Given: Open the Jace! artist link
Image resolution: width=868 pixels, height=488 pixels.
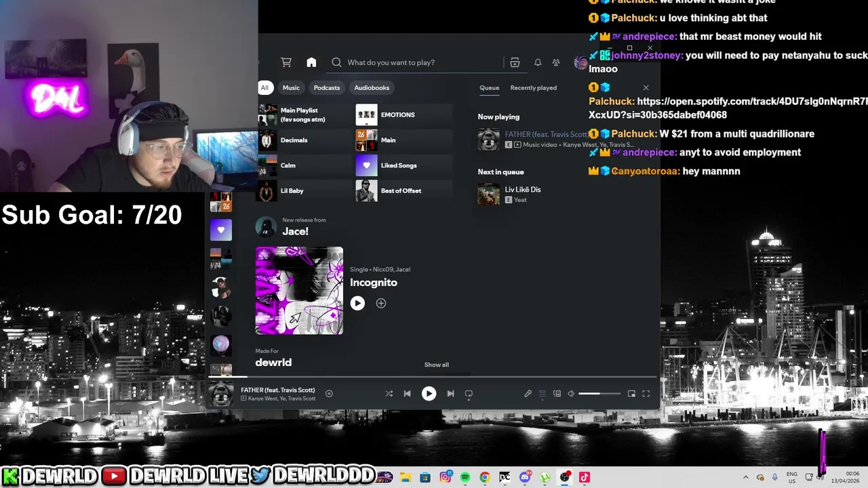Looking at the screenshot, I should coord(295,231).
